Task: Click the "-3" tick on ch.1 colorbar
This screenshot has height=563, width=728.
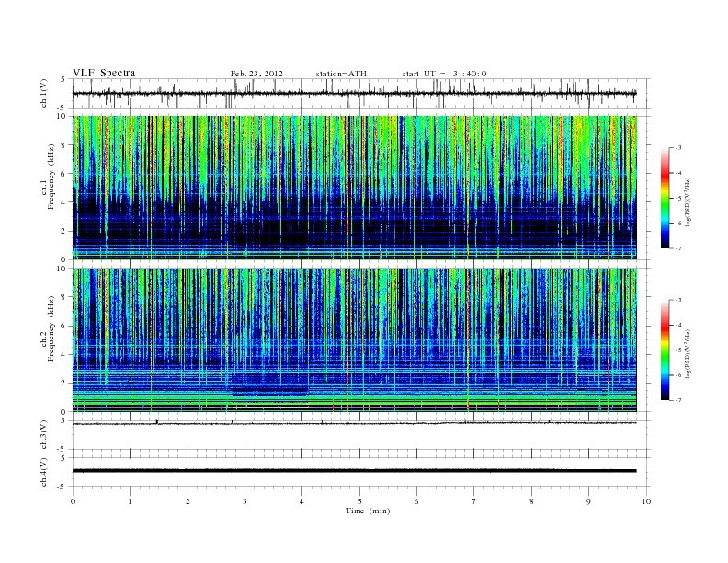Action: [678, 148]
